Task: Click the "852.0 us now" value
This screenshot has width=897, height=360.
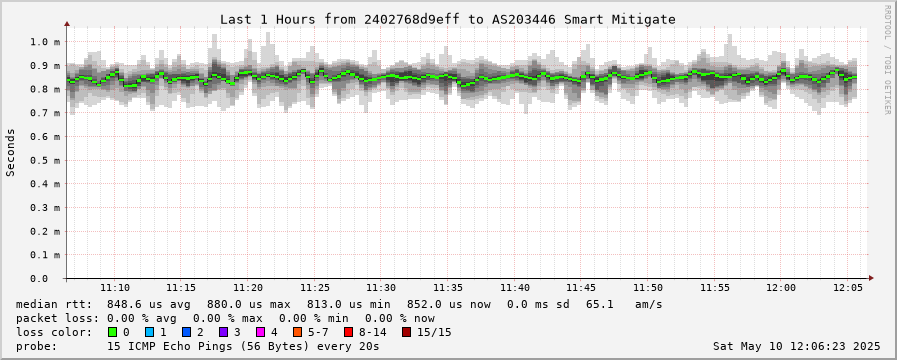Action: pyautogui.click(x=448, y=304)
